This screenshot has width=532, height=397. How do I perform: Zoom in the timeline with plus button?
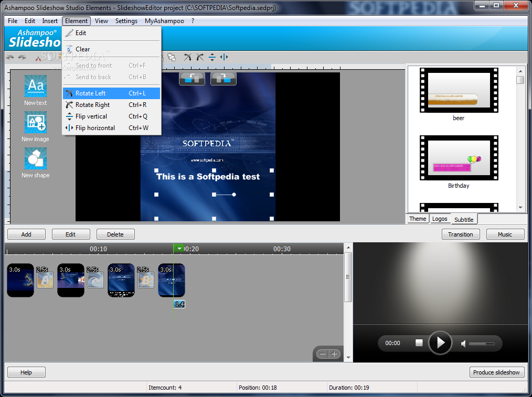point(334,354)
